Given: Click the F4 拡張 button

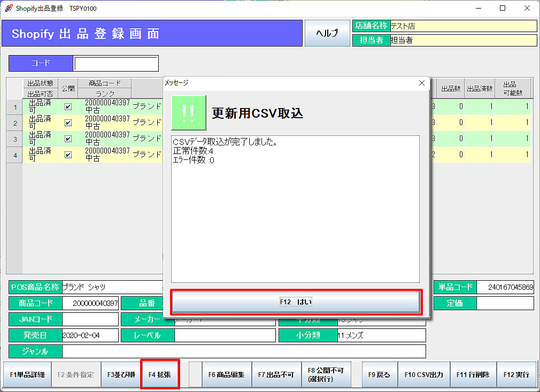Looking at the screenshot, I should point(160,374).
